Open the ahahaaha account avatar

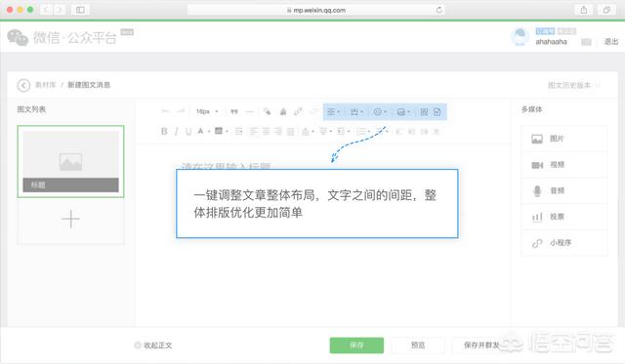(520, 37)
